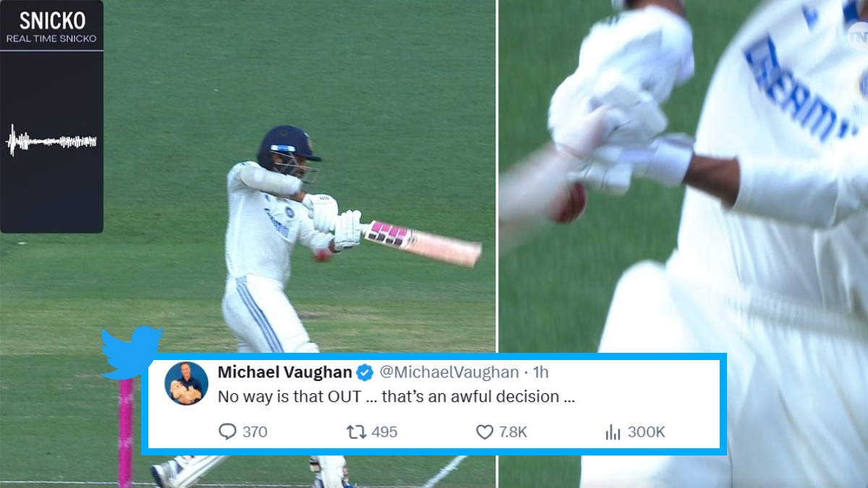Click the pink stump at bottom
The image size is (868, 488).
pos(126,432)
